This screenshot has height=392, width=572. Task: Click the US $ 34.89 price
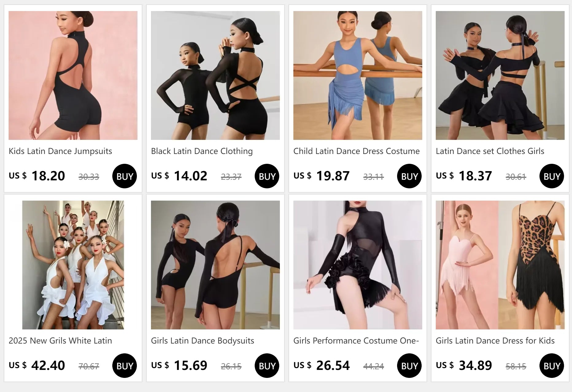point(464,365)
